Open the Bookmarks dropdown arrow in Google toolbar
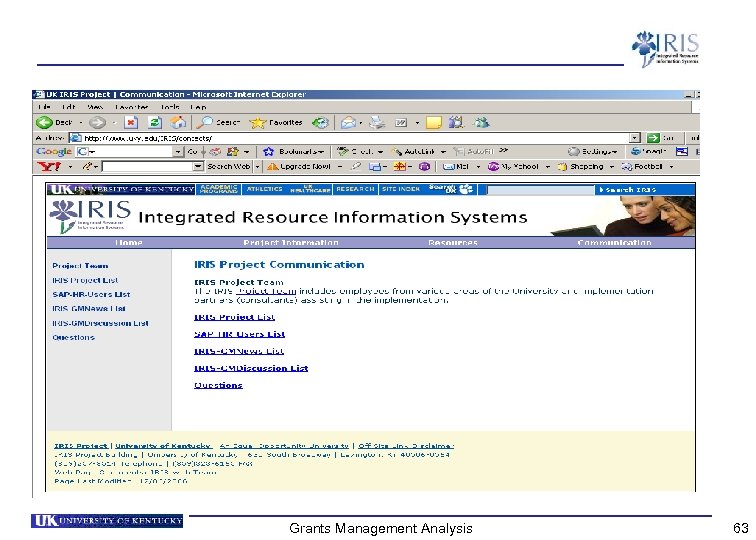Image resolution: width=756 pixels, height=540 pixels. click(x=321, y=151)
